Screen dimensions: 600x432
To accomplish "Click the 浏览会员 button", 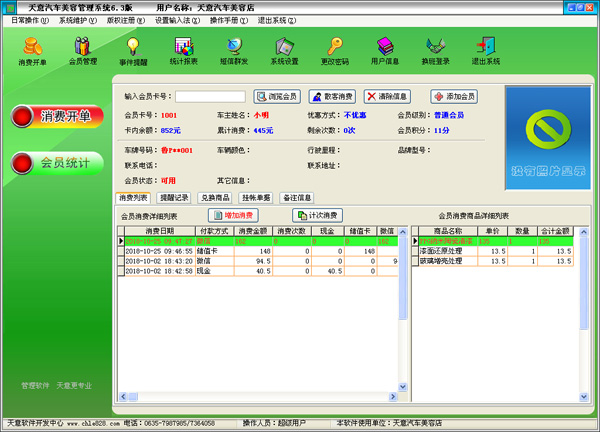I will 277,96.
